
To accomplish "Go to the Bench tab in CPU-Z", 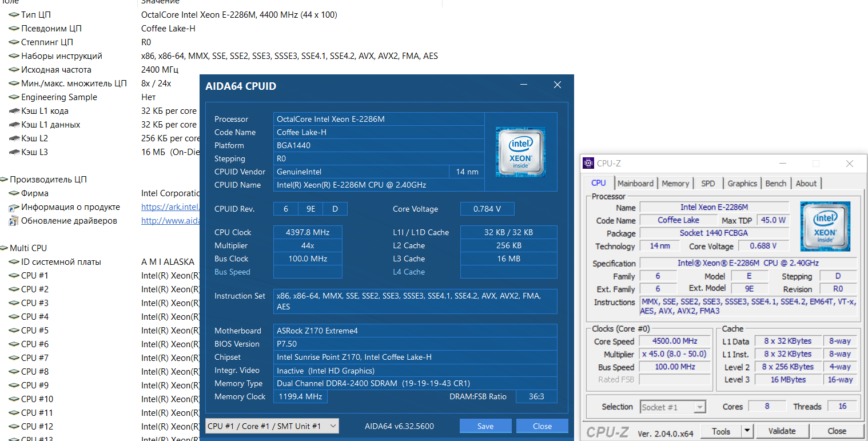I will [x=776, y=184].
